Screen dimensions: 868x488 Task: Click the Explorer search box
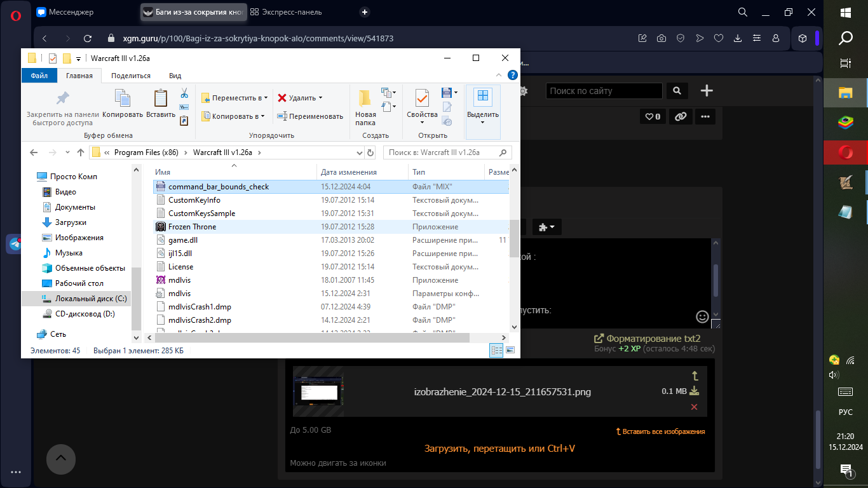click(447, 152)
